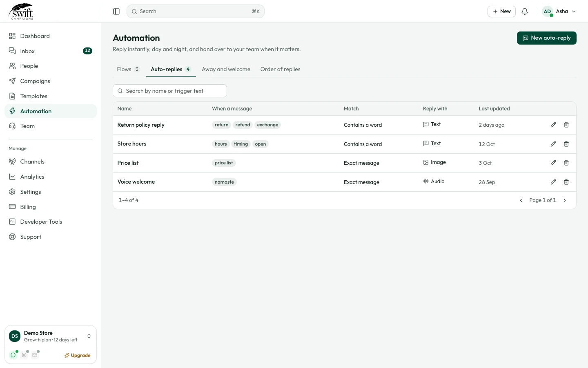Focus the global Search field
This screenshot has height=368, width=588.
pyautogui.click(x=196, y=11)
